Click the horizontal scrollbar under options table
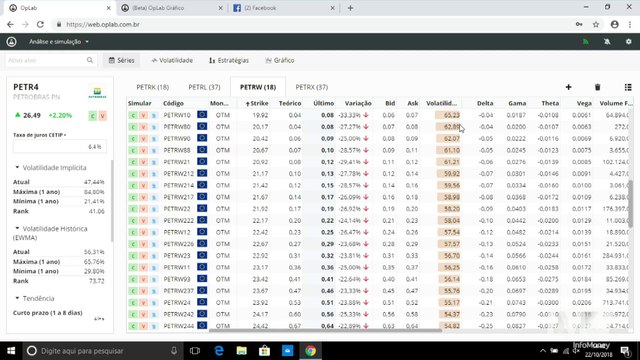The width and height of the screenshot is (640, 360). pos(325,330)
